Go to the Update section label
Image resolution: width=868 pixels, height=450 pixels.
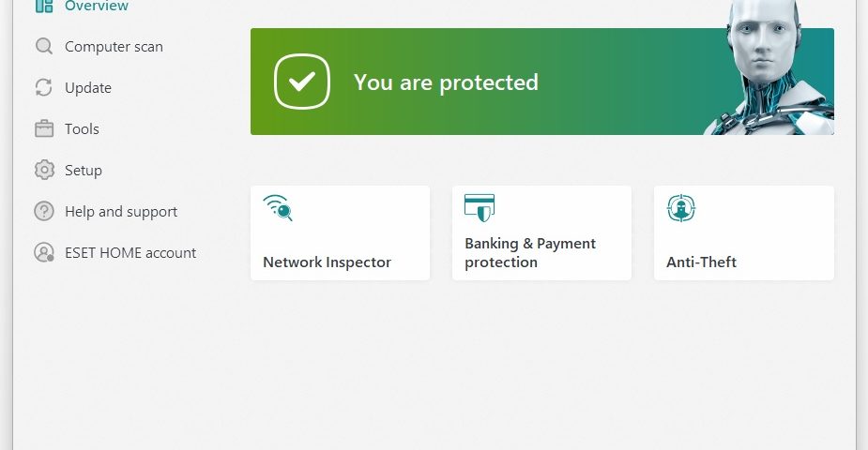(x=88, y=88)
